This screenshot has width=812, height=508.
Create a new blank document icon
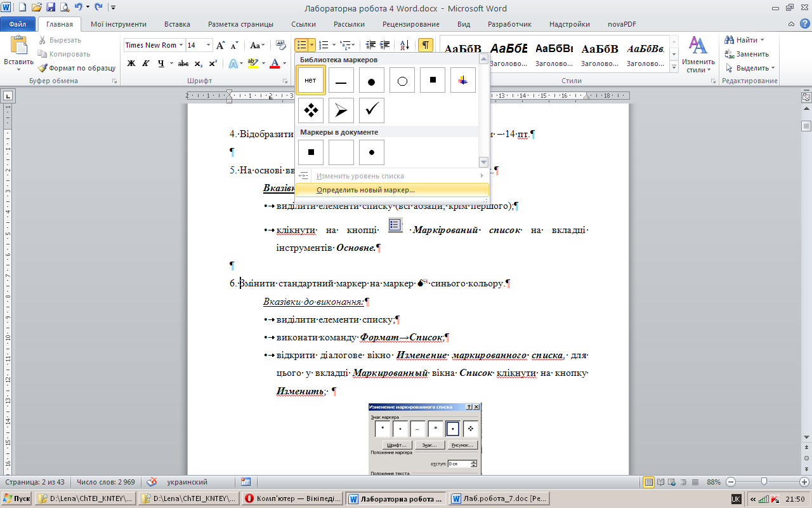tap(23, 8)
